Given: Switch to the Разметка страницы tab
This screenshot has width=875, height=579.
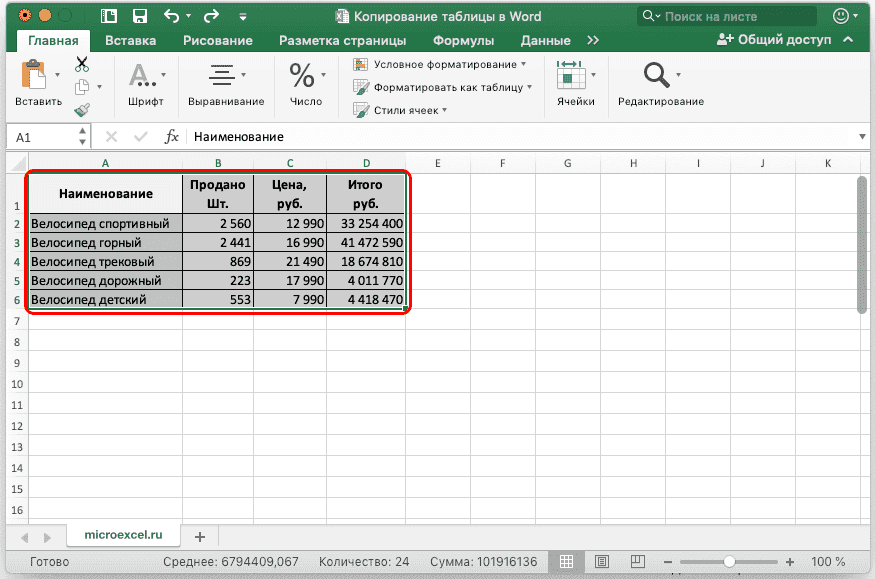Looking at the screenshot, I should [x=342, y=41].
